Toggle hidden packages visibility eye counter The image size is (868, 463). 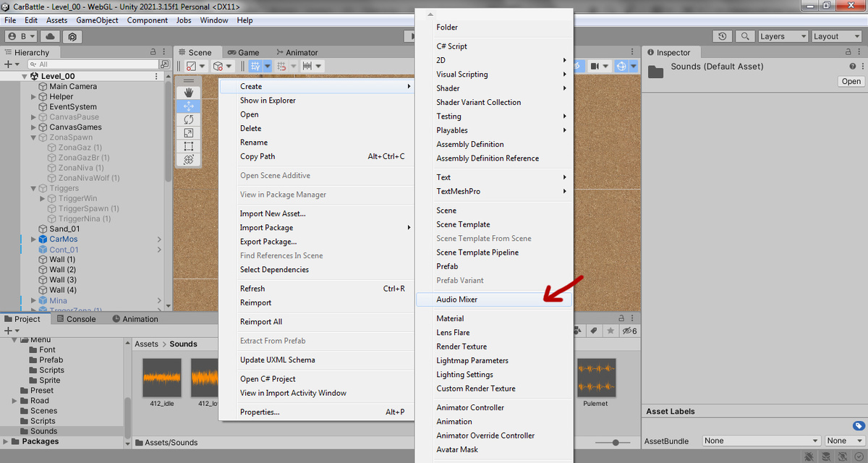(629, 331)
